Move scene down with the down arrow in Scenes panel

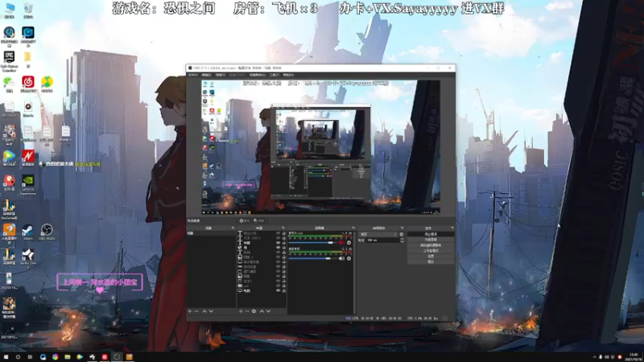(211, 311)
